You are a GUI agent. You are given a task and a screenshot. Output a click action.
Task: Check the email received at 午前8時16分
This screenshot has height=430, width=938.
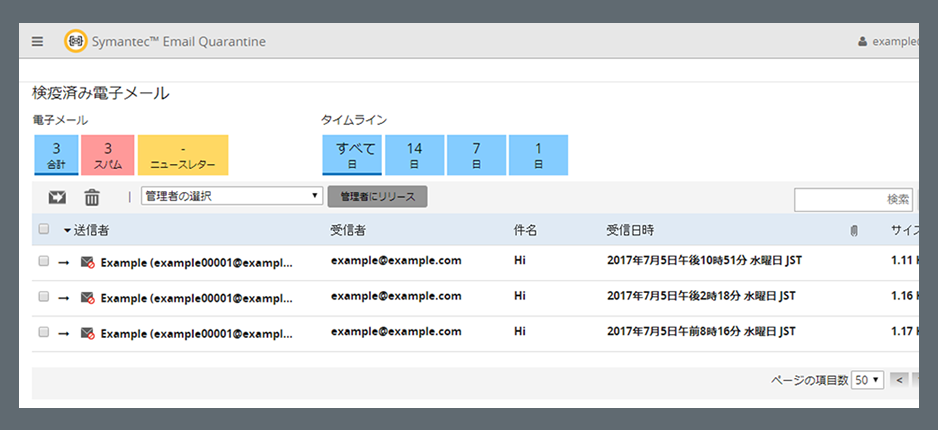coord(44,332)
